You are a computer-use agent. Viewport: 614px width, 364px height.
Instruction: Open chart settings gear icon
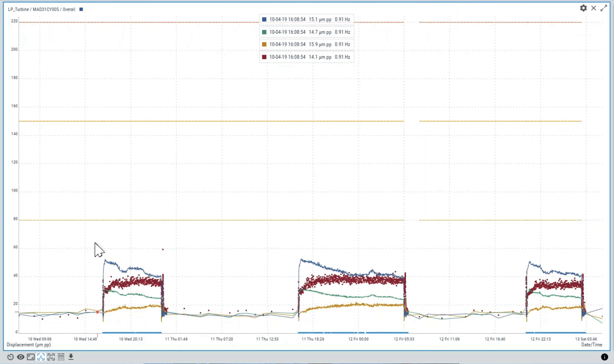[583, 8]
